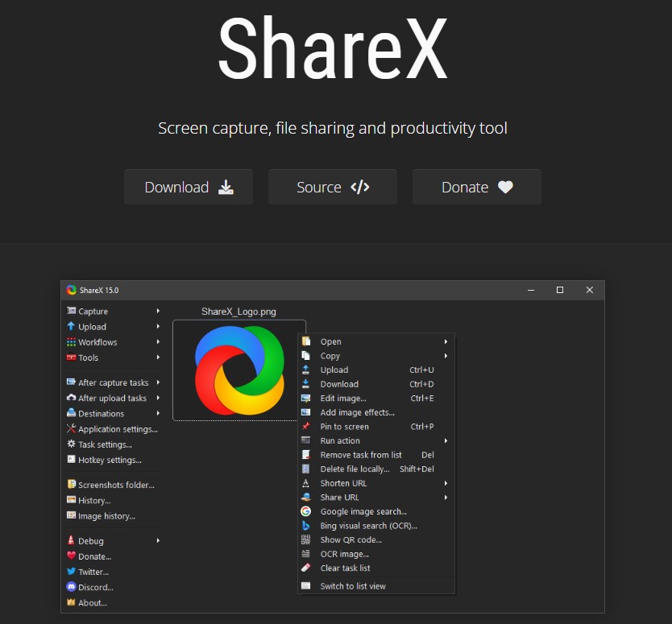This screenshot has height=624, width=672.
Task: Expand the Debug submenu arrow
Action: 158,540
